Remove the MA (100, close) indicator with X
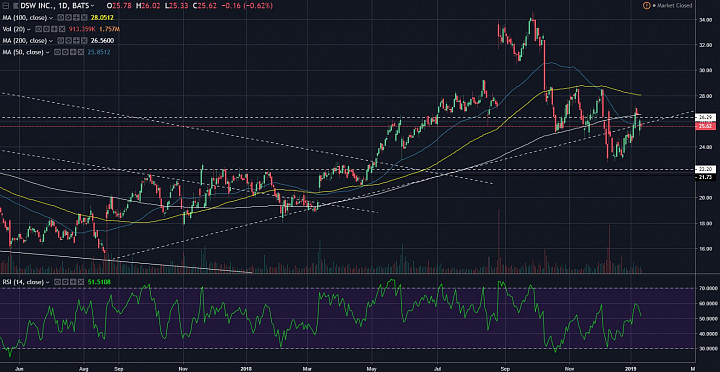Screen dimensions: 720x372 (x=84, y=18)
